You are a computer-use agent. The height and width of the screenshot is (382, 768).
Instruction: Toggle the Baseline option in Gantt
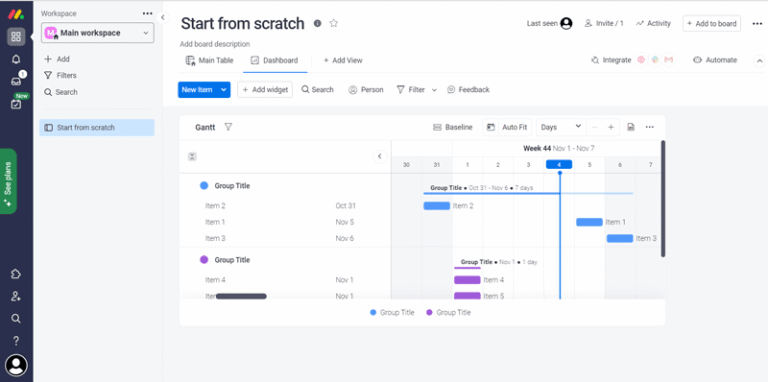(453, 127)
